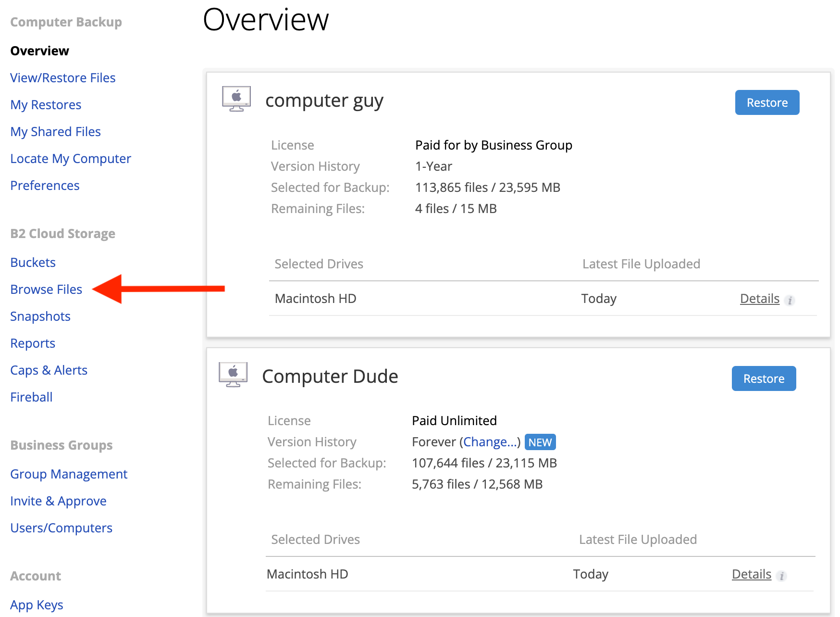The image size is (840, 617).
Task: Click the Mac icon beside computer guy
Action: (x=236, y=99)
